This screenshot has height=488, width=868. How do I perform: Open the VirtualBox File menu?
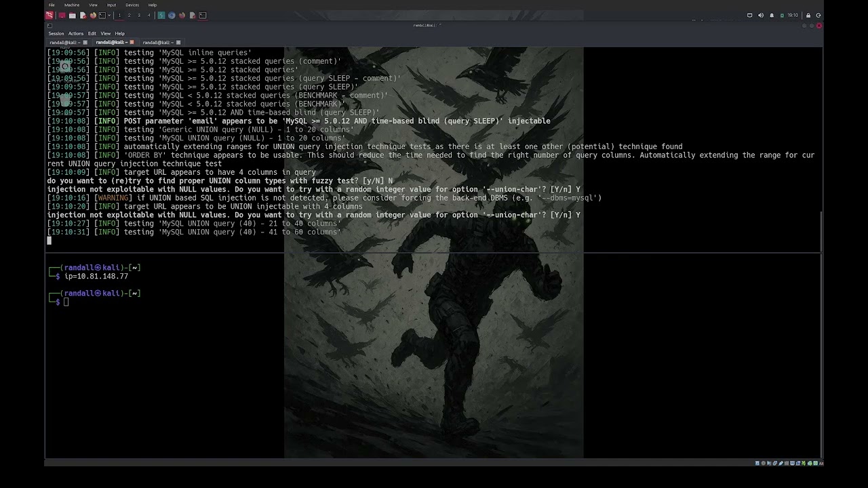[x=52, y=5]
